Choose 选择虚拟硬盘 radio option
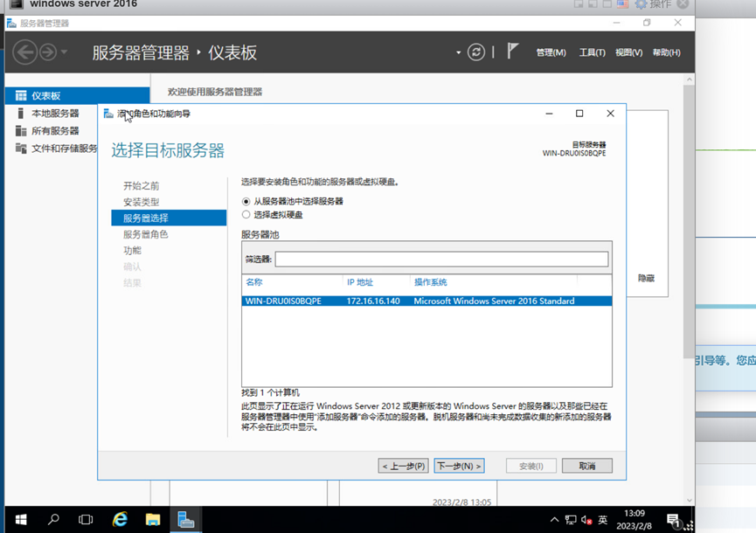Viewport: 756px width, 533px height. (246, 214)
